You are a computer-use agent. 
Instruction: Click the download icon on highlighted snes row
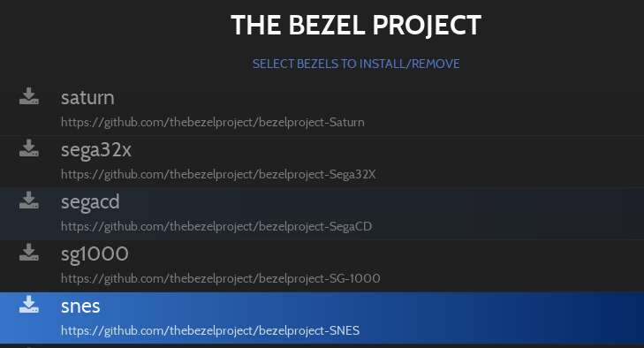pyautogui.click(x=29, y=305)
